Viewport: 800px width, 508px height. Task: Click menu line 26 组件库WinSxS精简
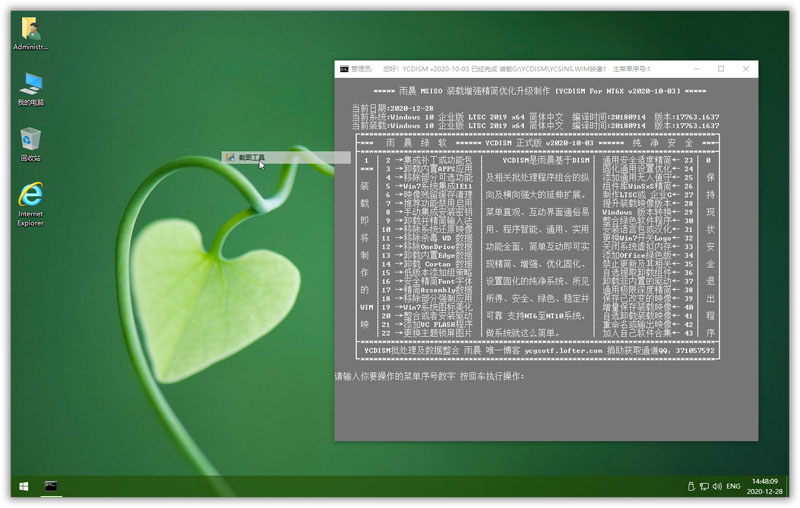pos(647,186)
